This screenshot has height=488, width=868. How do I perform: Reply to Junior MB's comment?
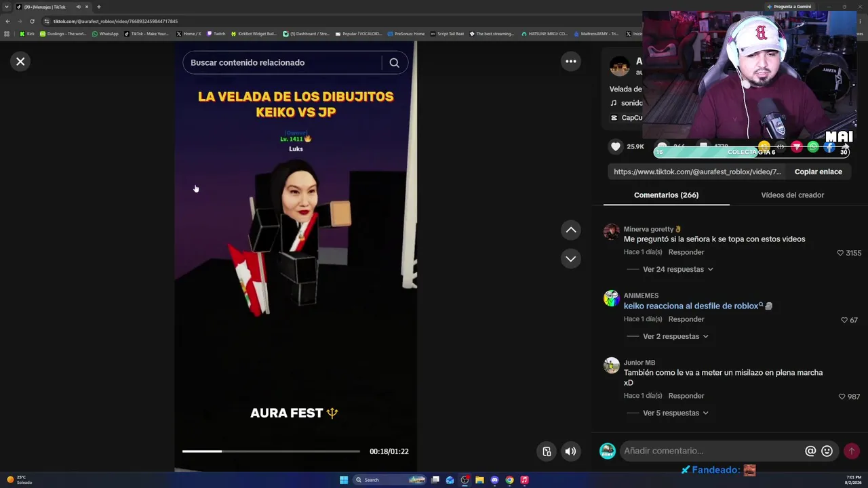[x=686, y=396]
